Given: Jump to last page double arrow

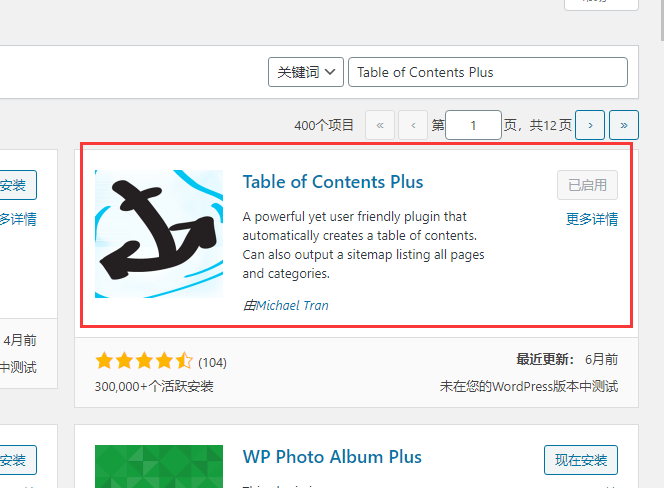Looking at the screenshot, I should point(624,125).
